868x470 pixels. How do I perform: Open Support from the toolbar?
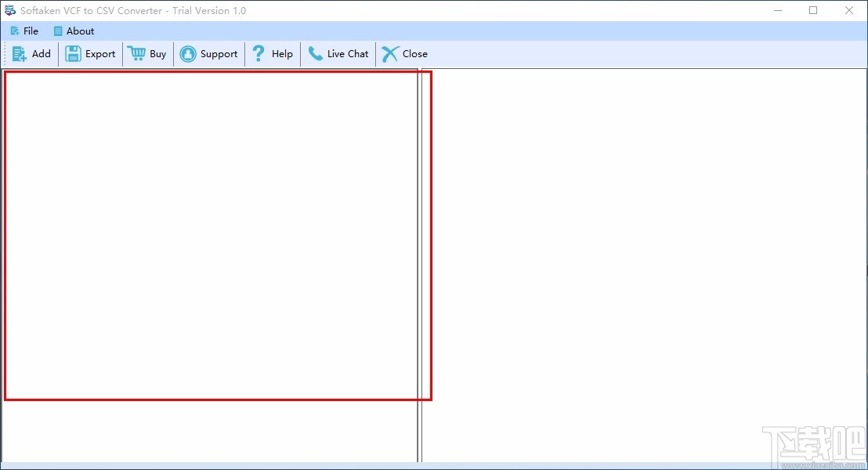pyautogui.click(x=209, y=53)
